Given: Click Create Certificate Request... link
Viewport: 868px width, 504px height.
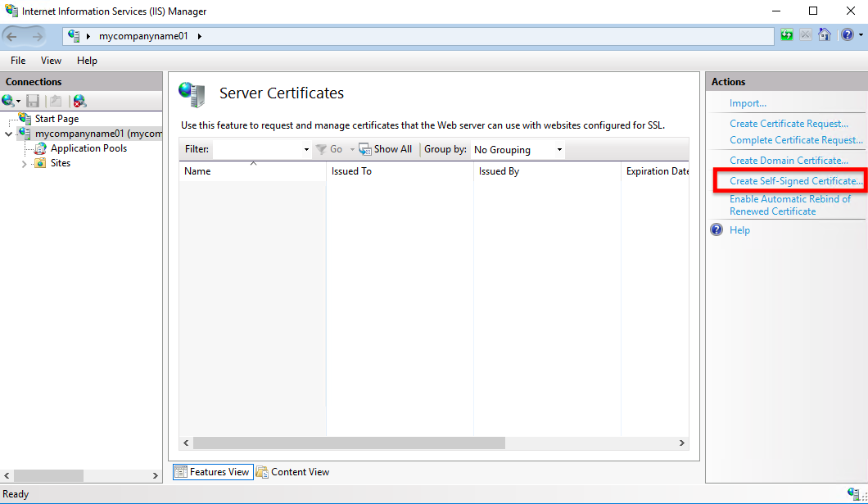Looking at the screenshot, I should [x=789, y=124].
